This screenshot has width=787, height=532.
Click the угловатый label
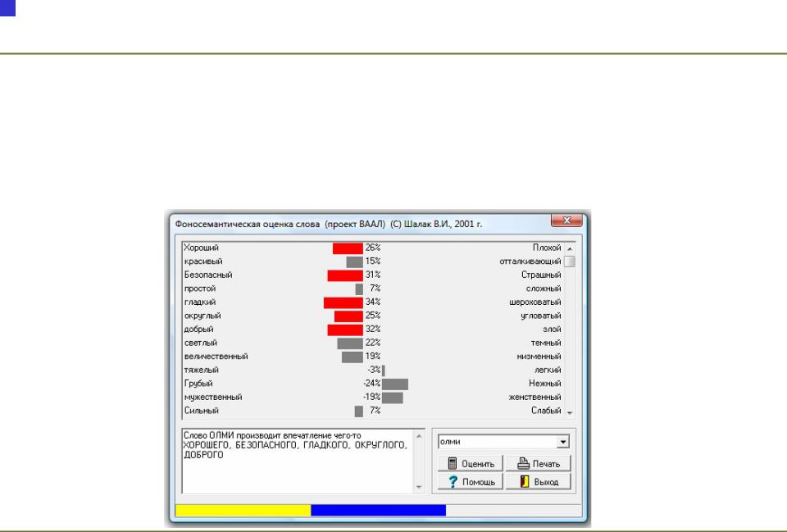point(541,316)
